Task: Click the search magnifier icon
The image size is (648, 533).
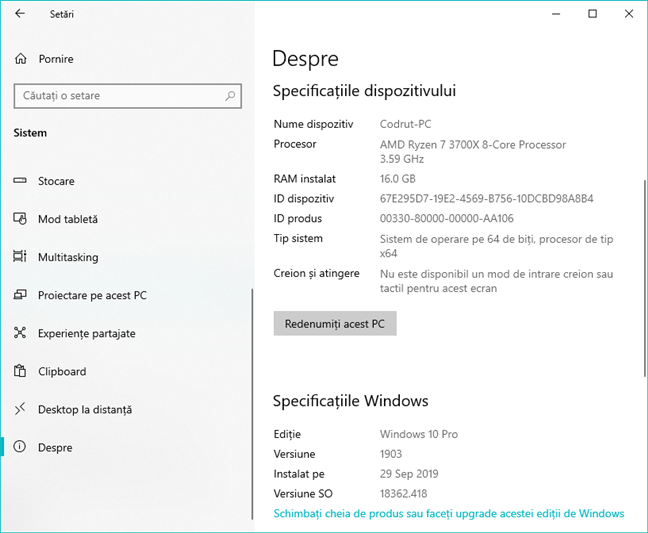Action: point(230,96)
